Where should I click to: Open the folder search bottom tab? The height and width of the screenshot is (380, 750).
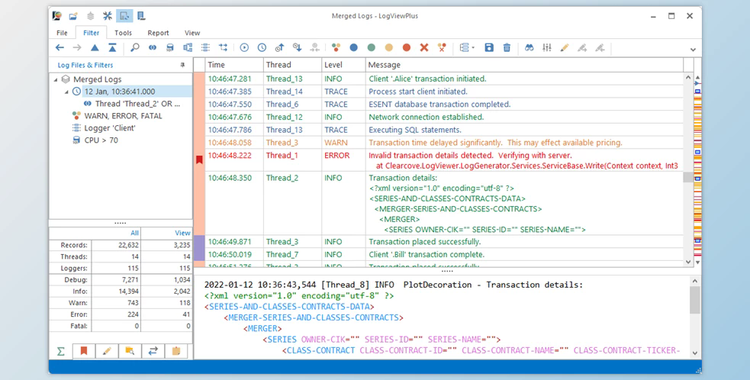(130, 351)
